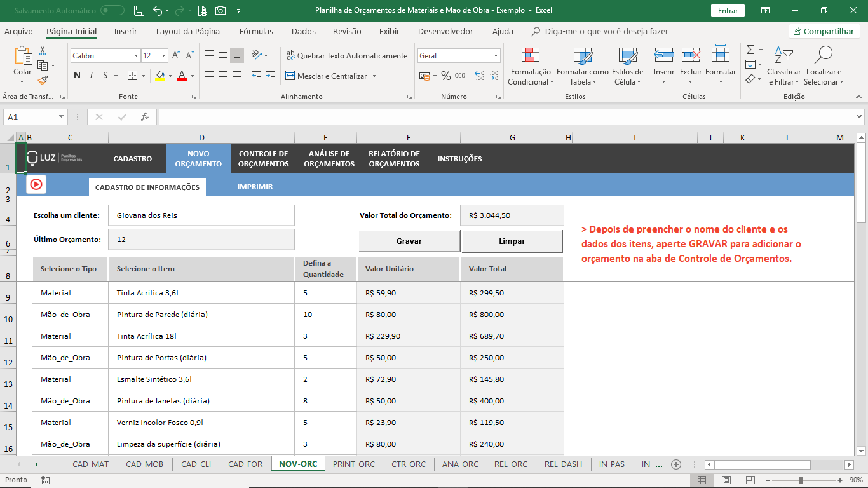The width and height of the screenshot is (868, 488).
Task: Click the AutoSum sigma icon
Action: click(x=750, y=50)
